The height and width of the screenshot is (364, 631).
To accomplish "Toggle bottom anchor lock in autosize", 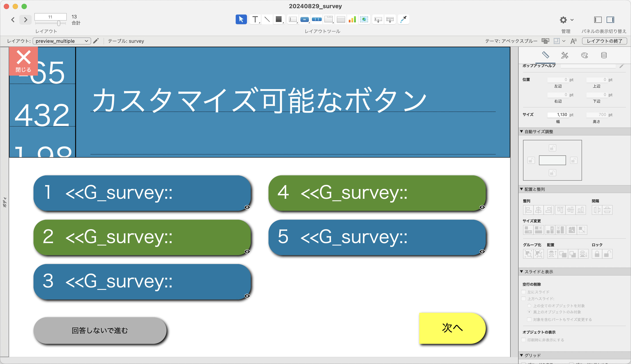I will click(552, 173).
